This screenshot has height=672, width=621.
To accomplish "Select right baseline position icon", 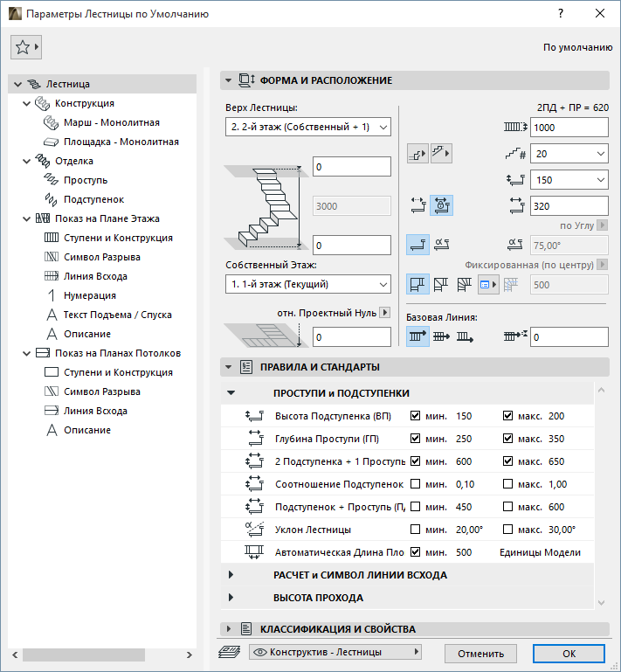I will [x=465, y=336].
